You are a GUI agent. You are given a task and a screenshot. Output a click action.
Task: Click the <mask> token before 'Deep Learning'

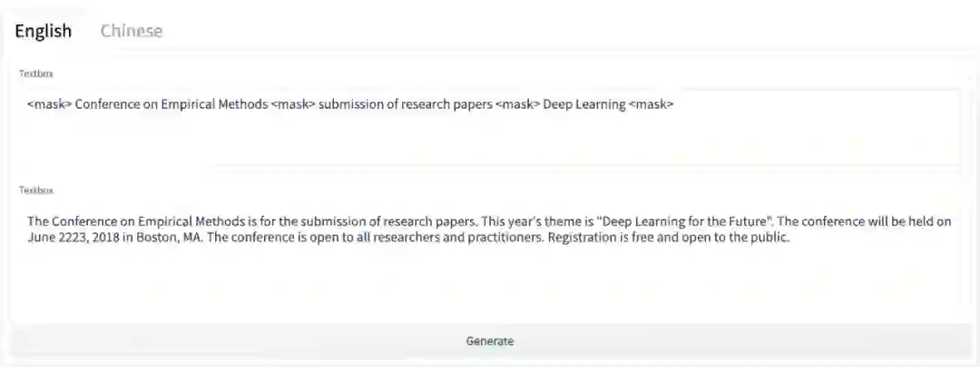[517, 104]
